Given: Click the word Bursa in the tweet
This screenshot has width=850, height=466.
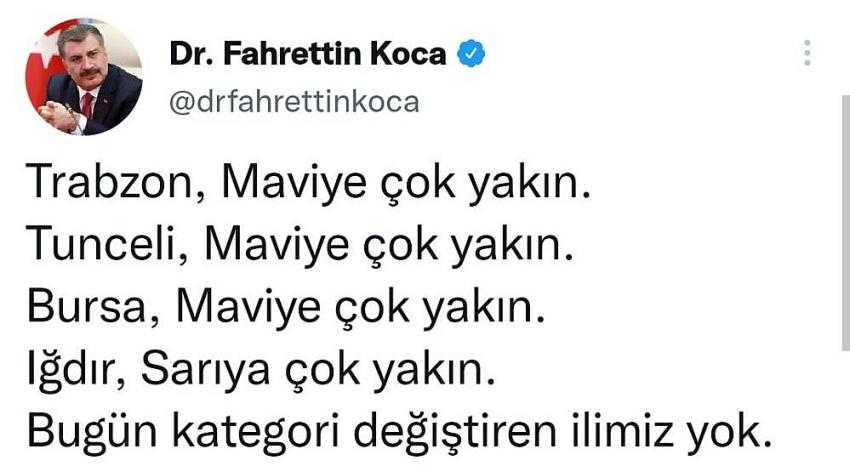Looking at the screenshot, I should point(87,307).
